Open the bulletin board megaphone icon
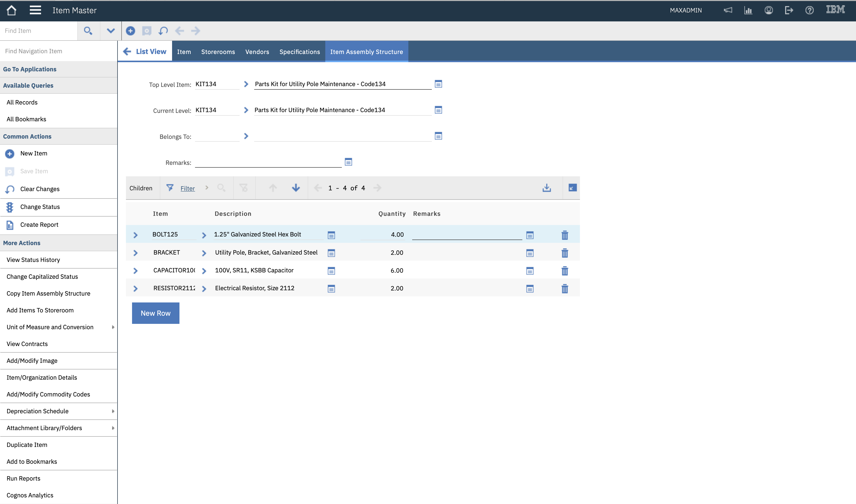The height and width of the screenshot is (504, 856). click(x=728, y=10)
